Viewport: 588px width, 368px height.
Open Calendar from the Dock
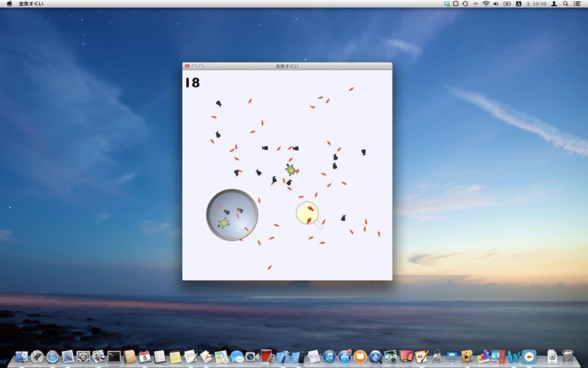145,356
